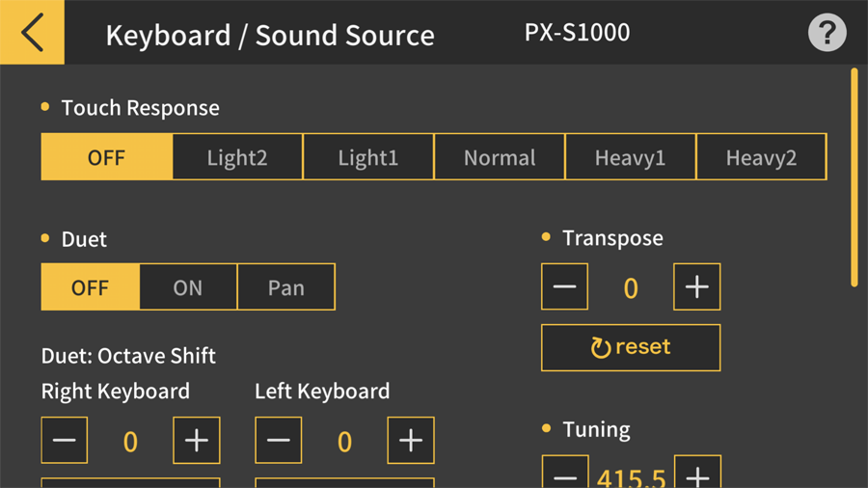The width and height of the screenshot is (868, 488).
Task: Reset the Transpose value
Action: point(631,347)
